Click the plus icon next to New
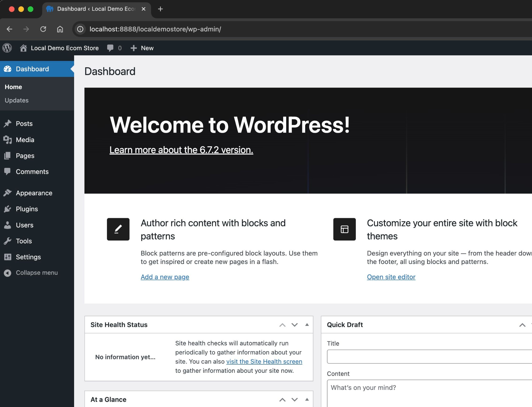Viewport: 532px width, 407px height. coord(133,48)
